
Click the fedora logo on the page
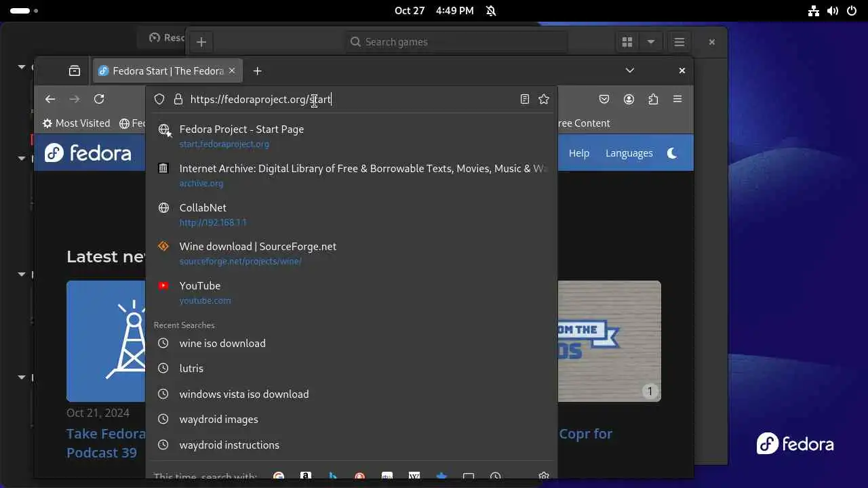point(88,153)
